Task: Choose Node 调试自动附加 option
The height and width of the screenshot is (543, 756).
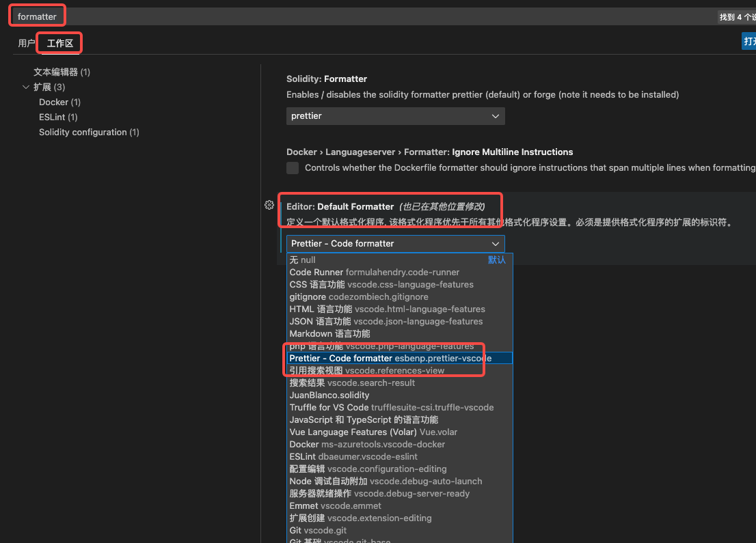Action: pyautogui.click(x=400, y=482)
